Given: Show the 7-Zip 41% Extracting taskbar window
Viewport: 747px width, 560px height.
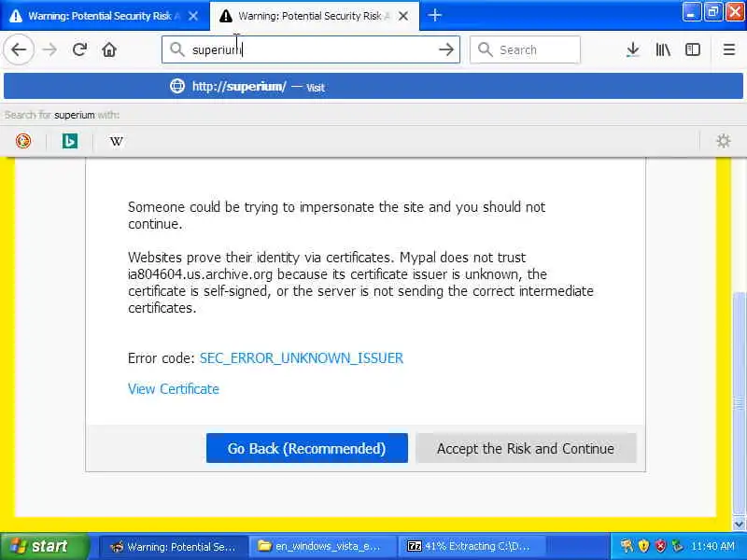Looking at the screenshot, I should pos(471,546).
